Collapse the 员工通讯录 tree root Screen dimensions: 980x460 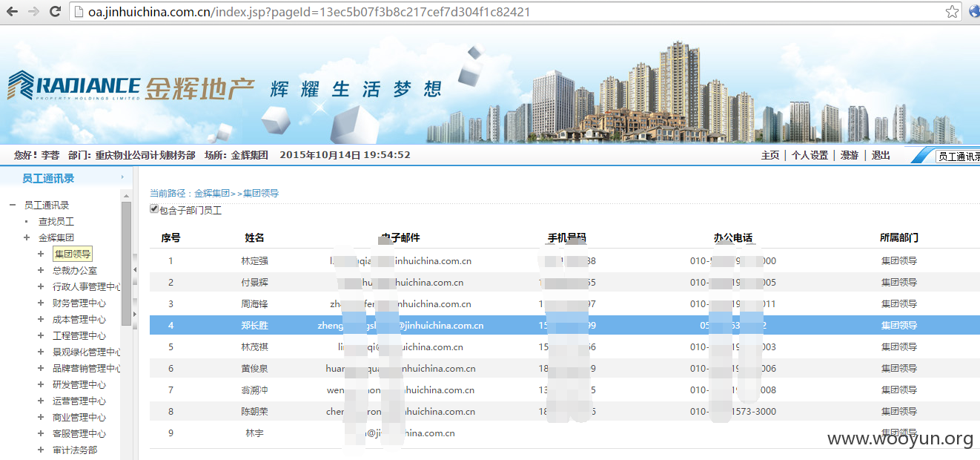point(13,205)
